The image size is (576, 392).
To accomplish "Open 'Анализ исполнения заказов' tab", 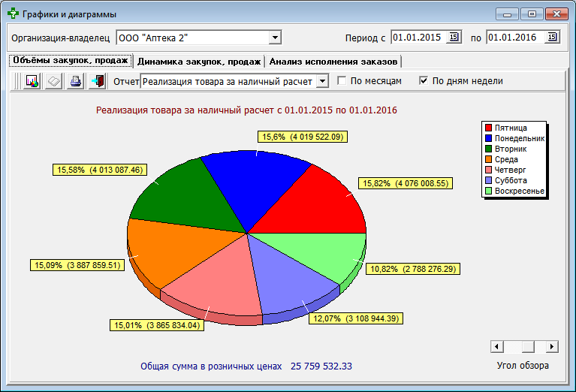I will pyautogui.click(x=333, y=62).
